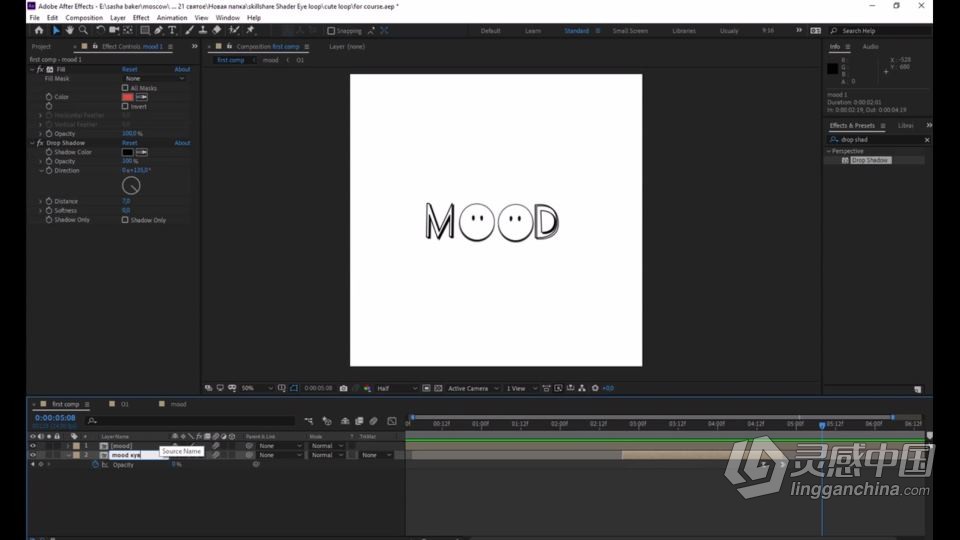Open the Layer menu
Viewport: 960px width, 540px height.
pos(118,18)
